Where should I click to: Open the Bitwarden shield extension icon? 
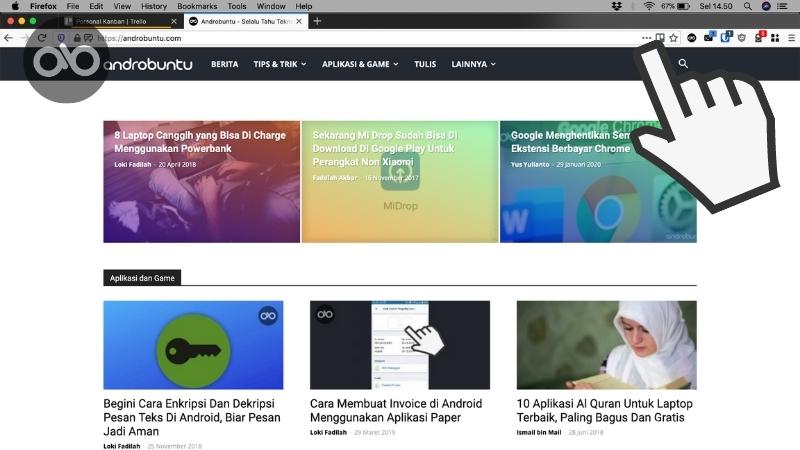726,37
